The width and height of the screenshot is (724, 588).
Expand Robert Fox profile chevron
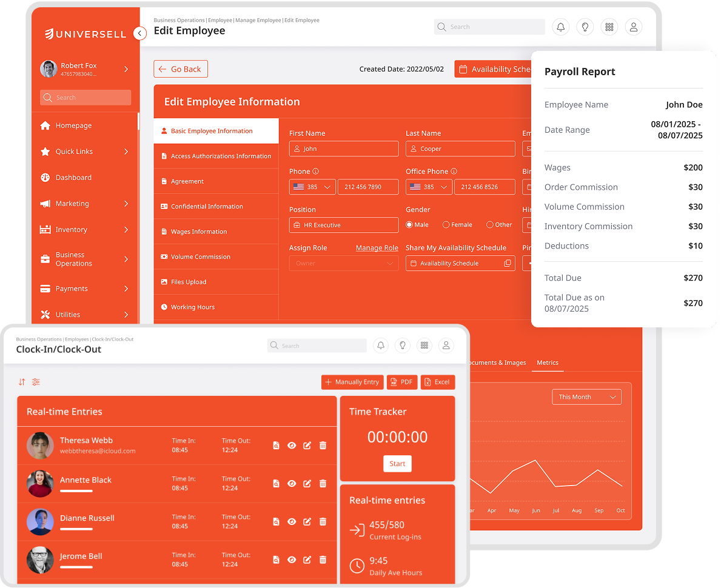coord(126,69)
